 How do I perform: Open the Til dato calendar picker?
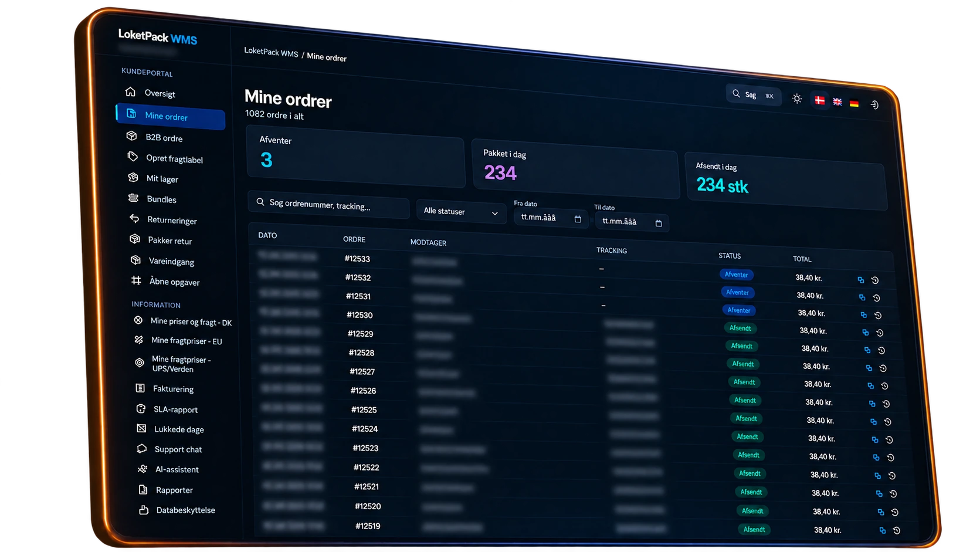(x=659, y=223)
